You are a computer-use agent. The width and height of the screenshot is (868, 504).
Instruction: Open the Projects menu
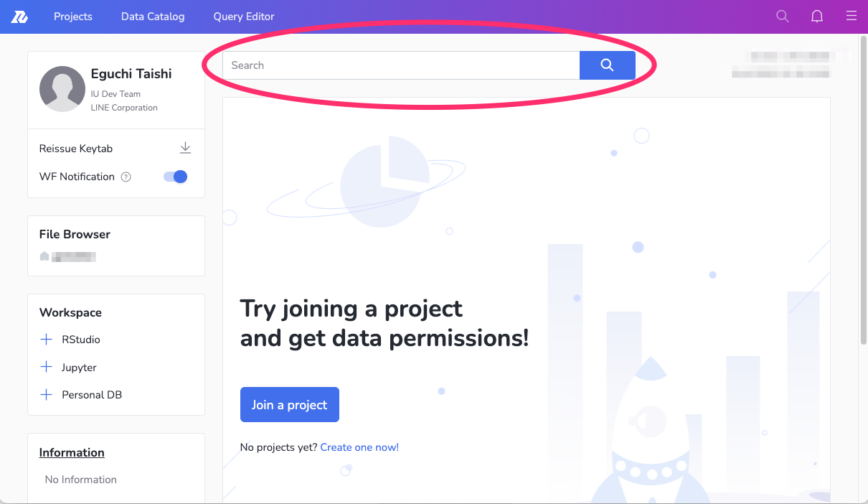tap(73, 17)
